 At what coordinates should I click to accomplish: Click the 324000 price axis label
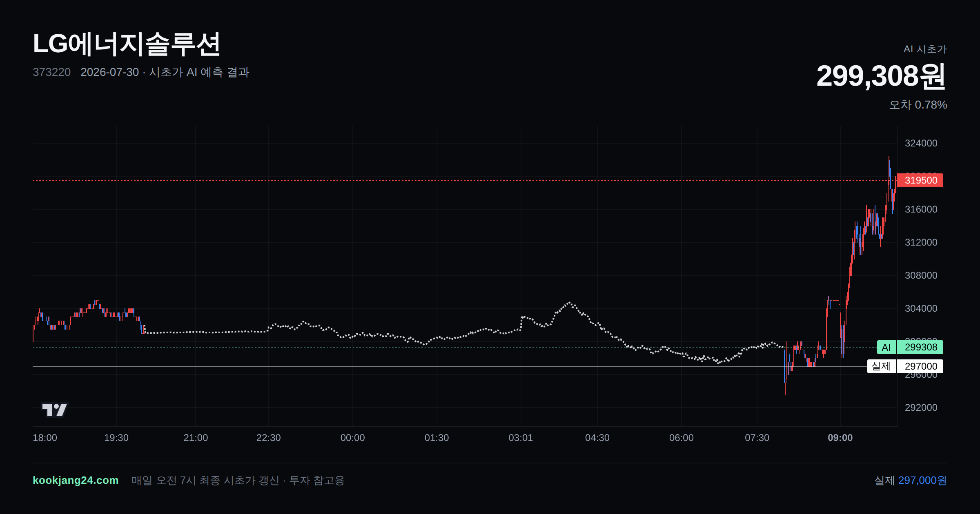[x=921, y=143]
